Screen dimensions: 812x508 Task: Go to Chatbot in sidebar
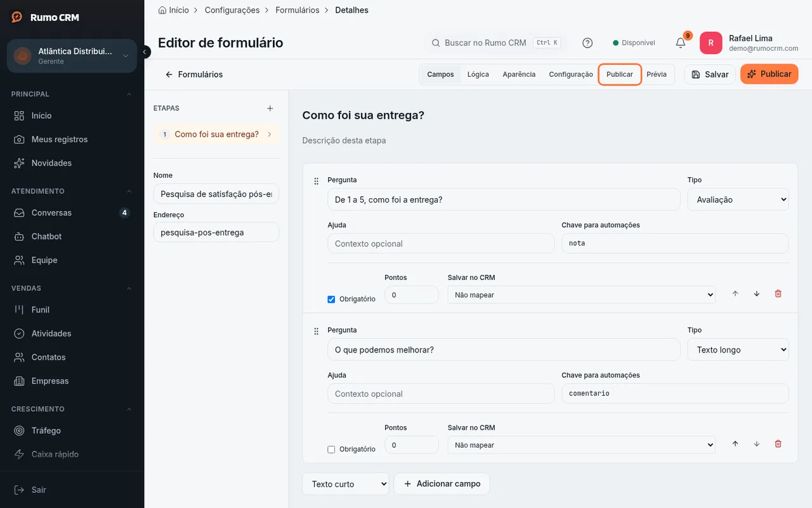pyautogui.click(x=72, y=236)
